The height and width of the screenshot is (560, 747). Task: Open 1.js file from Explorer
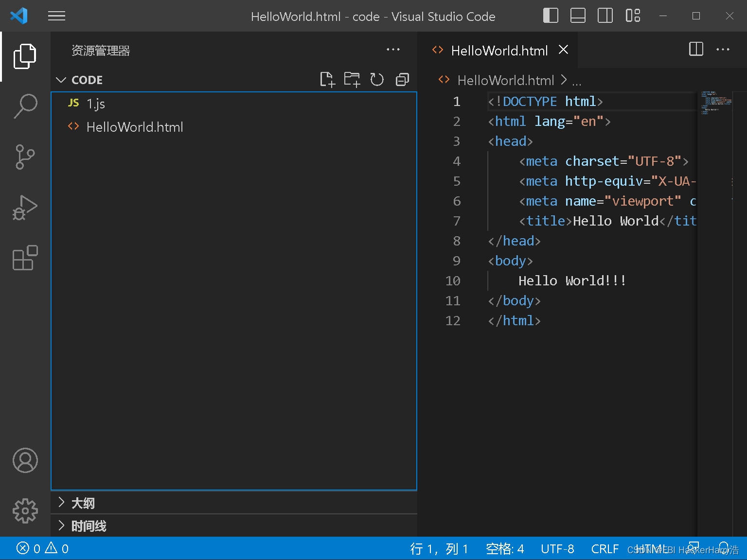click(234, 104)
